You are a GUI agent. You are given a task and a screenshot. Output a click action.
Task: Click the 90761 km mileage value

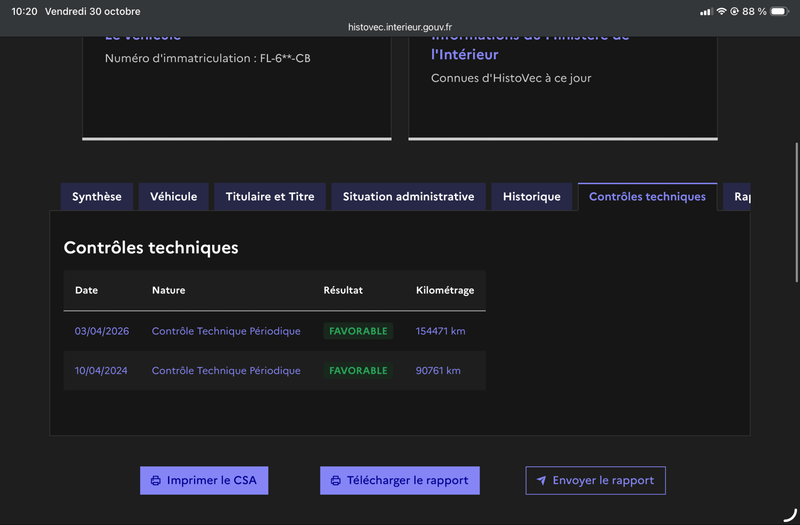[438, 371]
